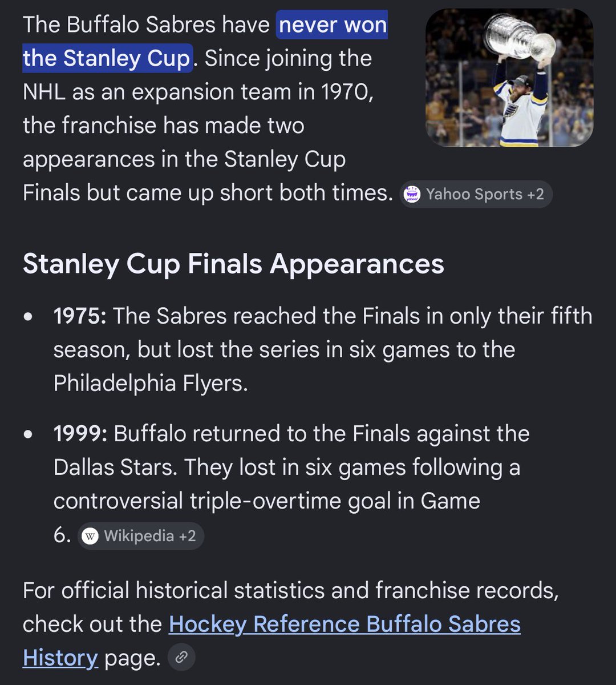The width and height of the screenshot is (616, 685).
Task: Click the Dallas Stars text
Action: point(116,468)
